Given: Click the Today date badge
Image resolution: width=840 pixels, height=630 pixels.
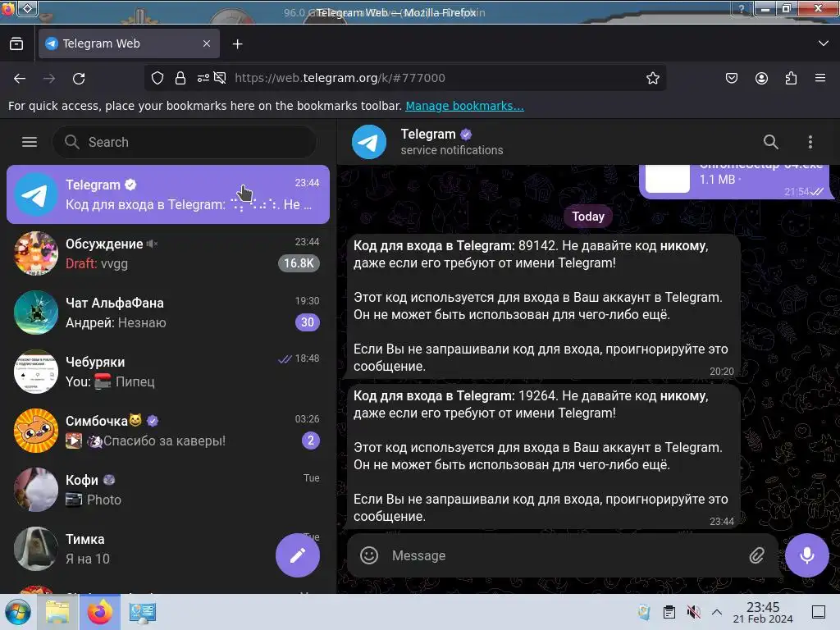Looking at the screenshot, I should 588,217.
